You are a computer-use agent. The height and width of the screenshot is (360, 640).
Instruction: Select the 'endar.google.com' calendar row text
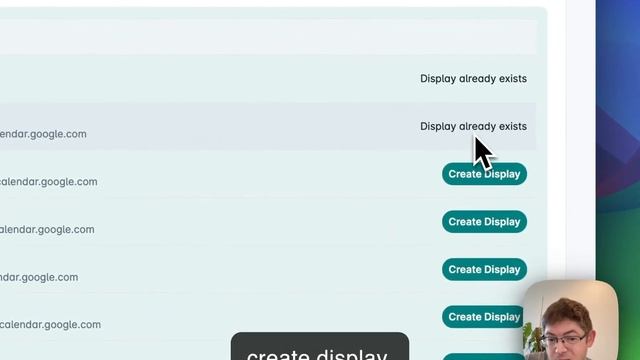tap(43, 134)
